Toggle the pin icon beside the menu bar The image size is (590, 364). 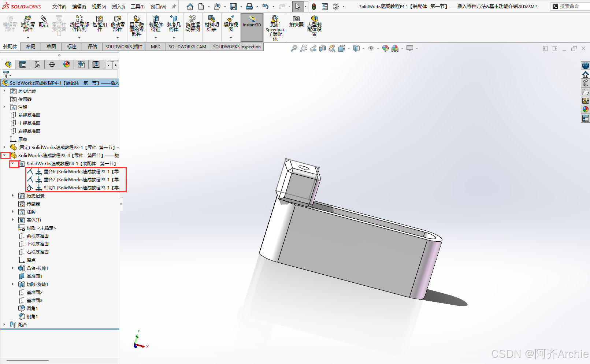point(174,7)
